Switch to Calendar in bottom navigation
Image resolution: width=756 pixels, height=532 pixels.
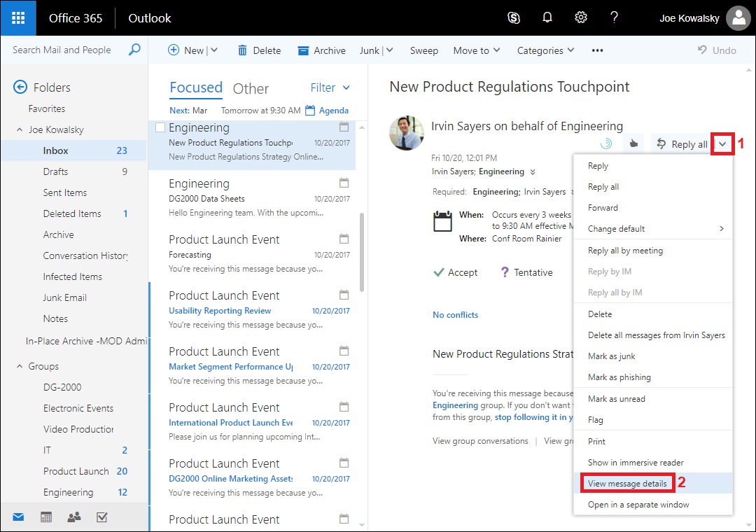tap(46, 517)
